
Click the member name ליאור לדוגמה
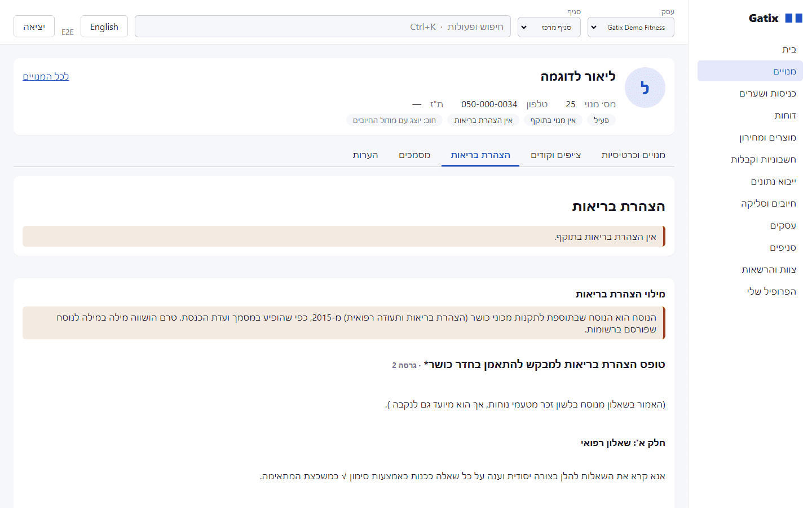pos(578,76)
